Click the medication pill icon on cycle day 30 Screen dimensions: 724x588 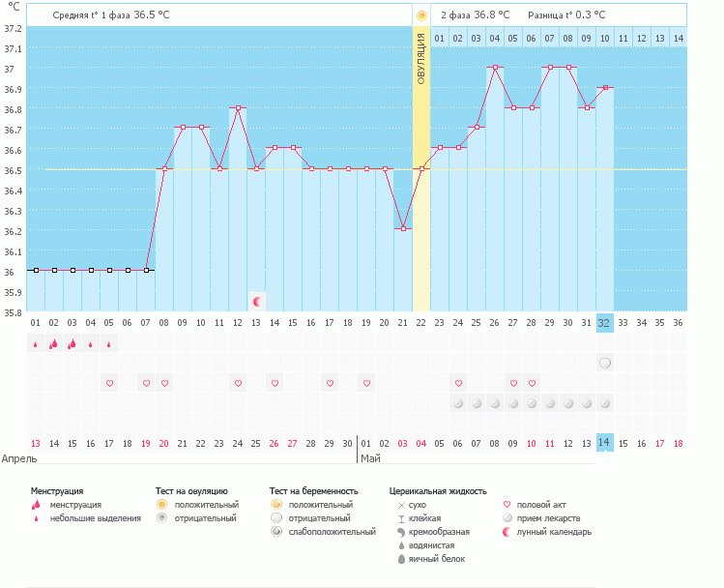pyautogui.click(x=568, y=402)
